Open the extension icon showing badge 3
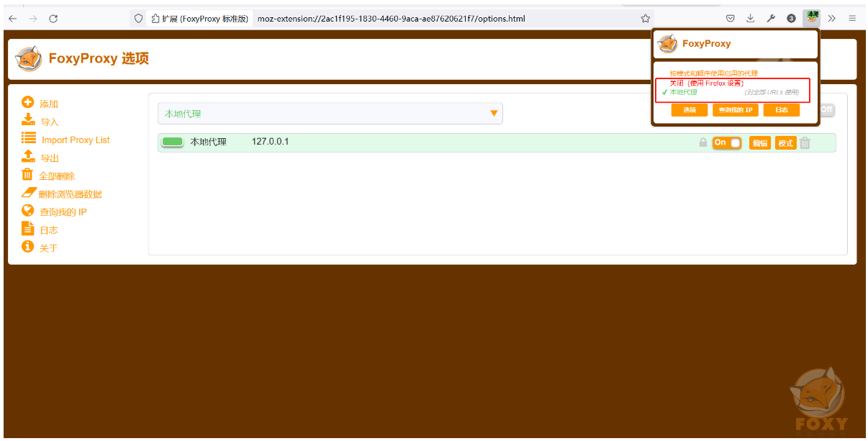 coord(791,19)
